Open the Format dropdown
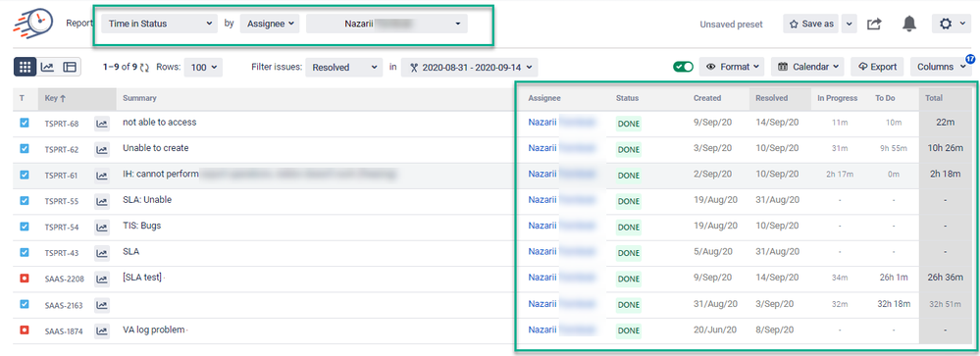 (732, 67)
